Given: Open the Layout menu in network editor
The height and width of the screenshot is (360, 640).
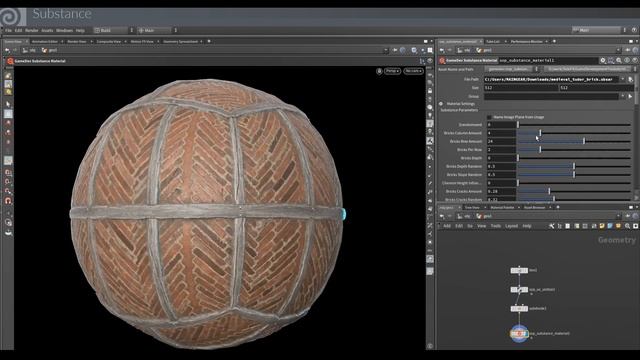Looking at the screenshot, I should point(511,226).
